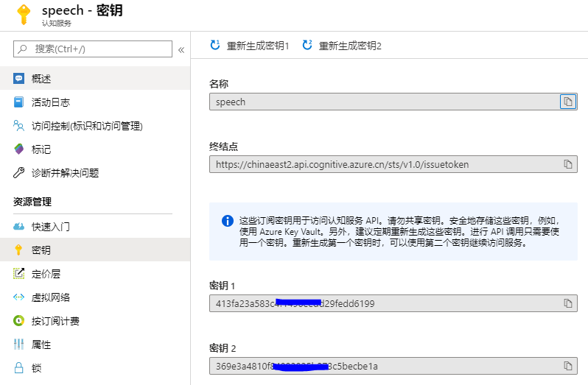Open 诊断并解决问题 page
This screenshot has width=588, height=385.
pos(95,173)
